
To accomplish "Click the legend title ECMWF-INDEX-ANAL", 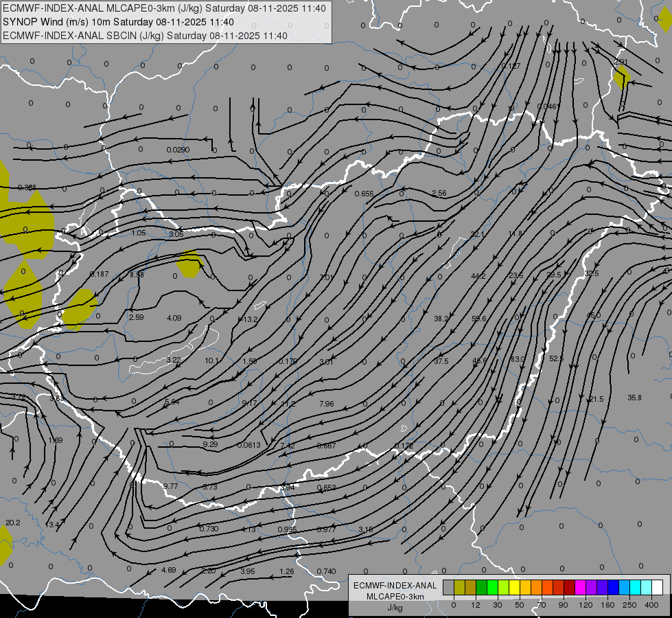I will click(x=395, y=586).
